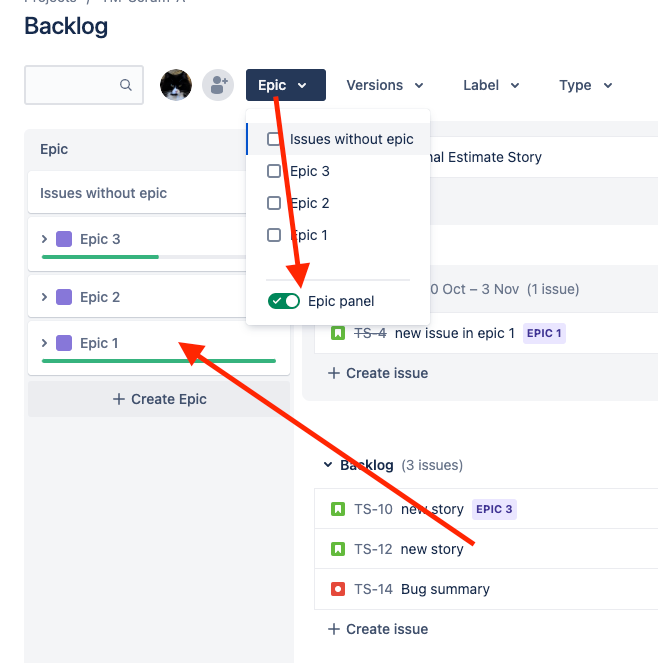Check the Epic 3 filter checkbox
The image size is (658, 663).
pos(274,171)
